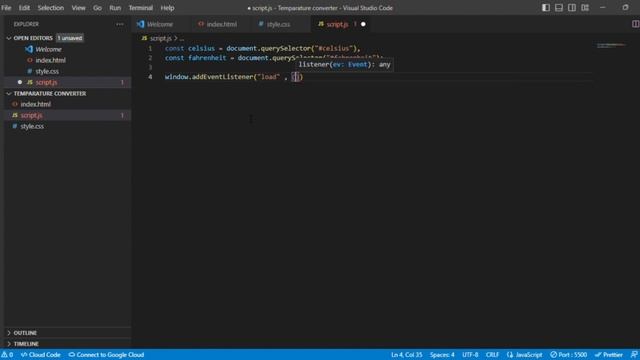This screenshot has width=640, height=360.
Task: Click Port : 5500 Live Server status
Action: [x=569, y=355]
